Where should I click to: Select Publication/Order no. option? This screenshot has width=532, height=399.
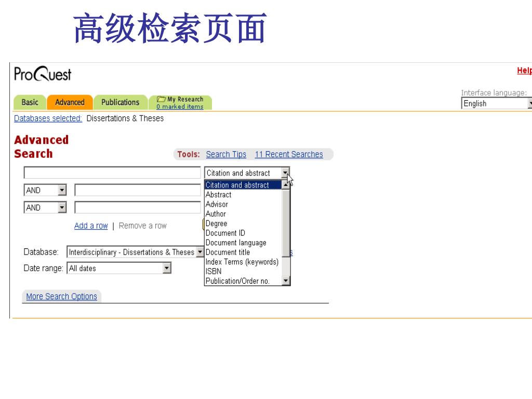point(243,281)
